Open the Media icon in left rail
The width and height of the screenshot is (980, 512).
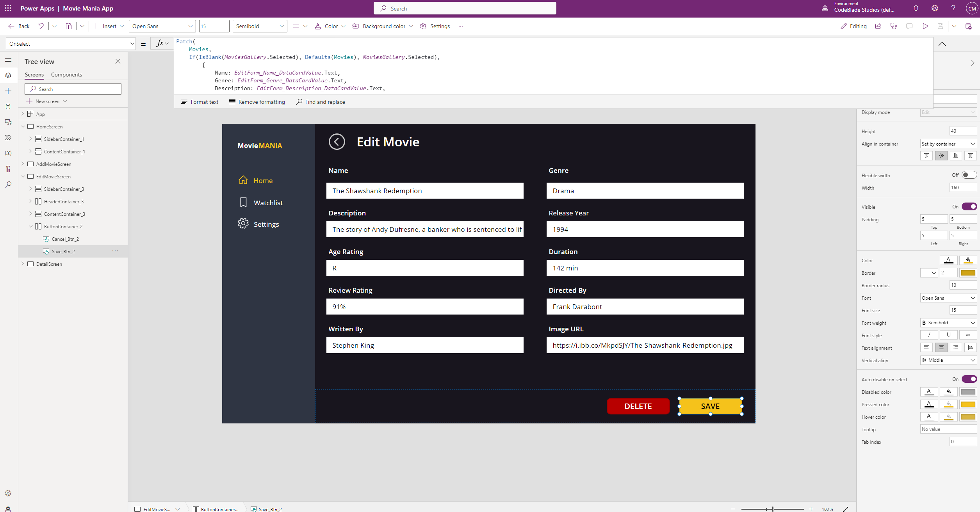click(8, 122)
